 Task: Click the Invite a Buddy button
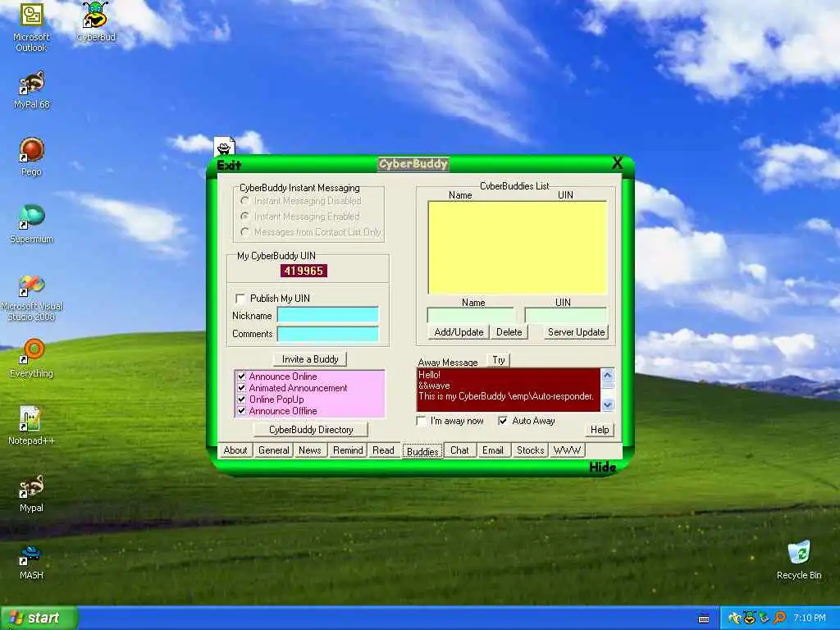click(310, 359)
